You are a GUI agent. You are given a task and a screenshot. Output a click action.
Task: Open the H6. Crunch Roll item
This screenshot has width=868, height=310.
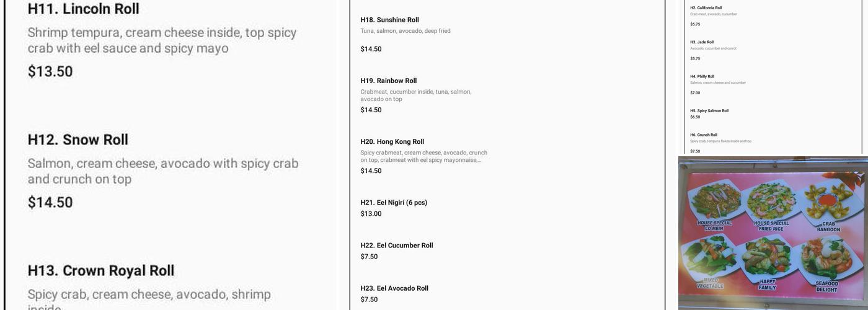coord(704,135)
